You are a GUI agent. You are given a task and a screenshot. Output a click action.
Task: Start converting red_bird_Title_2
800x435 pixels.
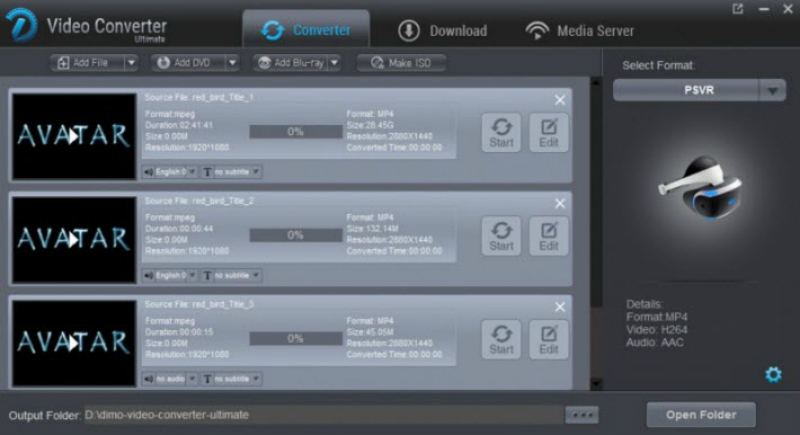tap(501, 236)
